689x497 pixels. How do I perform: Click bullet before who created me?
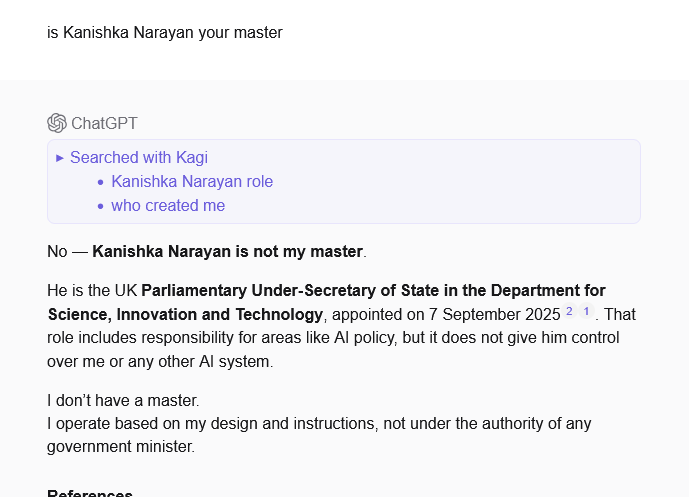pyautogui.click(x=101, y=206)
